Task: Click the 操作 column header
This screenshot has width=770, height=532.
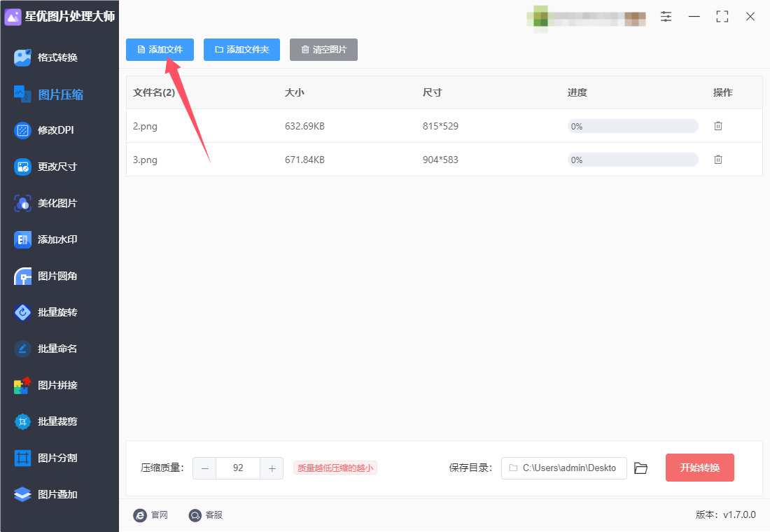Action: coord(722,92)
